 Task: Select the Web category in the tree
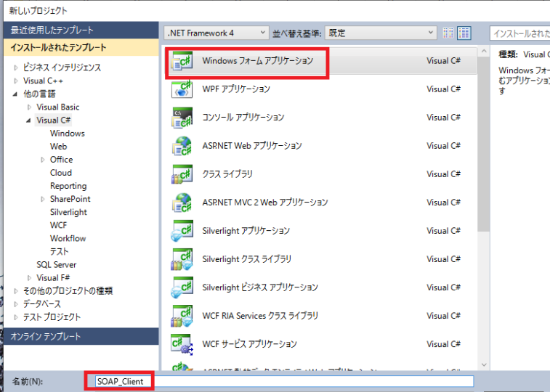[58, 147]
